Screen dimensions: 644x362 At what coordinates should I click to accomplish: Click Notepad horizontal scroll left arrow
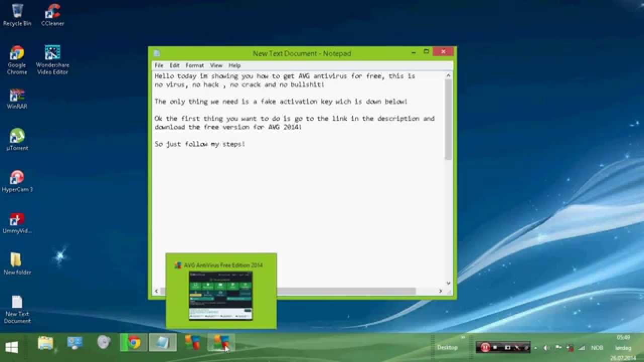tap(156, 291)
